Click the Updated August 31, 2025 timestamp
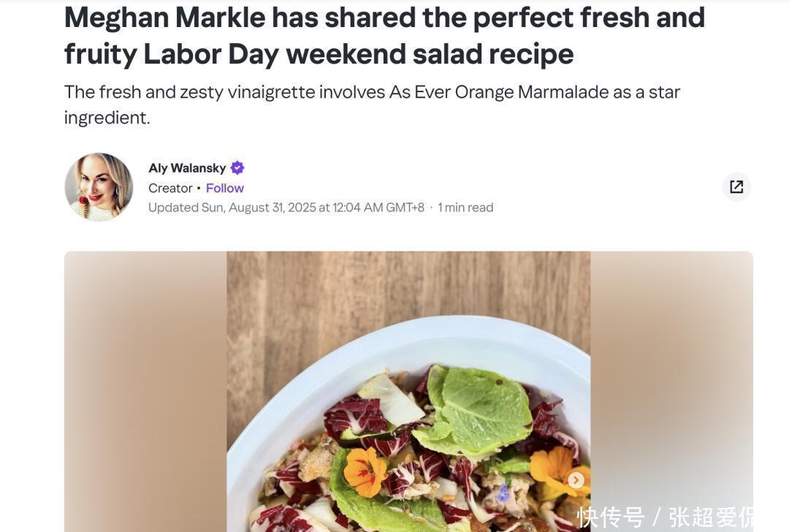This screenshot has height=532, width=789. pyautogui.click(x=286, y=208)
